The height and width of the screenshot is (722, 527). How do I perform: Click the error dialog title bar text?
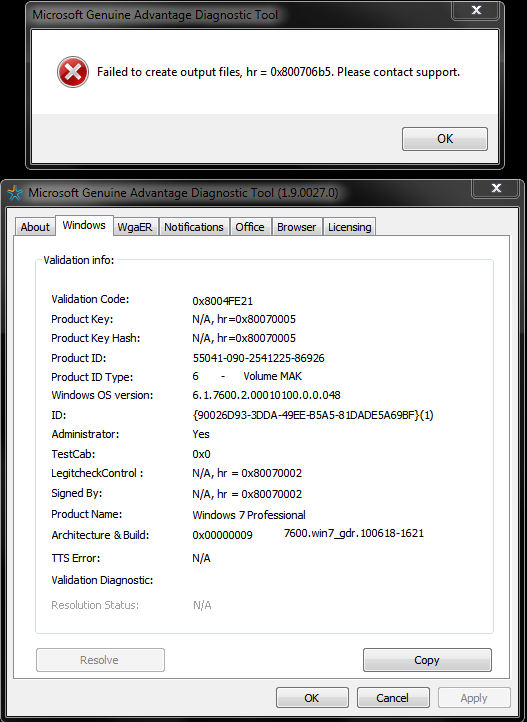pyautogui.click(x=155, y=15)
